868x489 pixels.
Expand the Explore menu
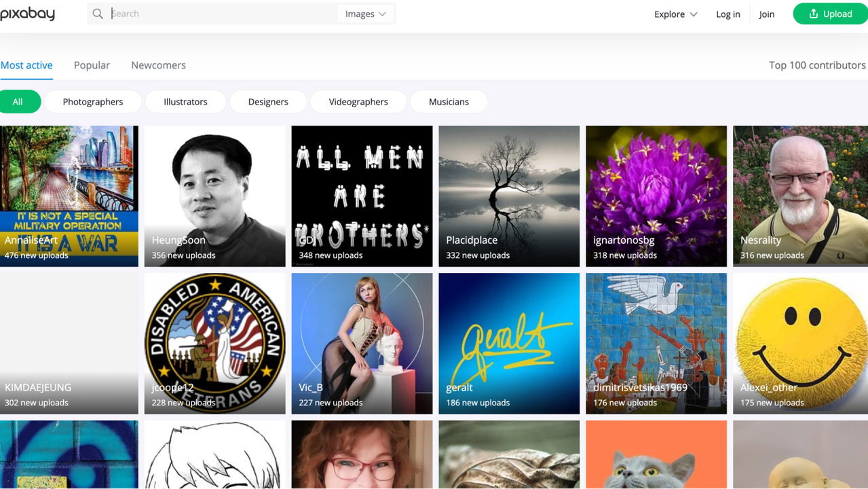click(675, 14)
